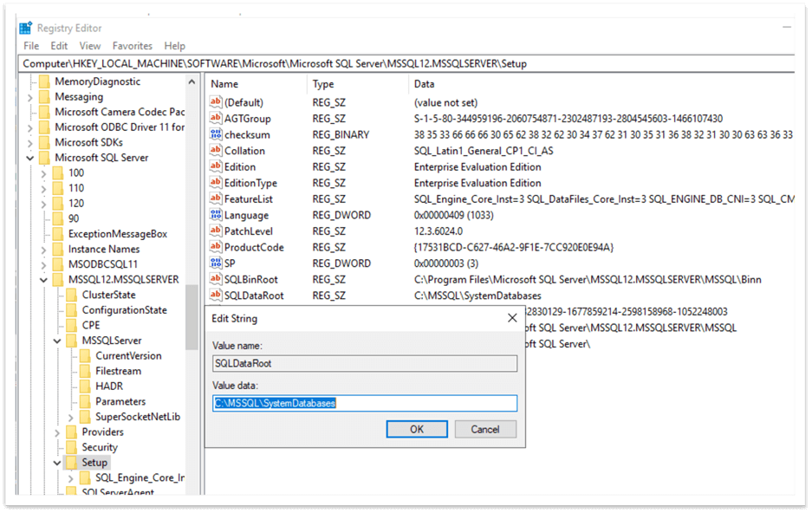Open the View menu
Screen dimensions: 812x513
tap(89, 46)
